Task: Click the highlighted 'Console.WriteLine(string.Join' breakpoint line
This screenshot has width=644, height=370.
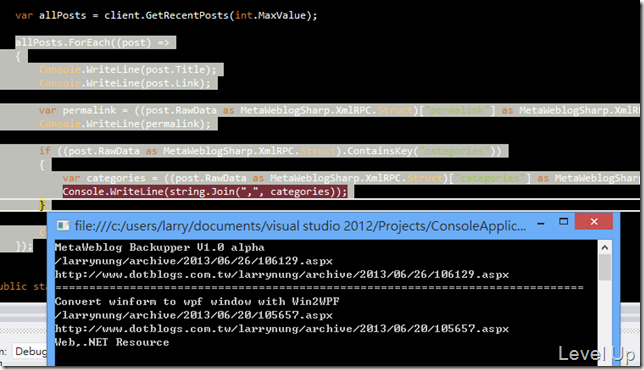Action: click(205, 191)
